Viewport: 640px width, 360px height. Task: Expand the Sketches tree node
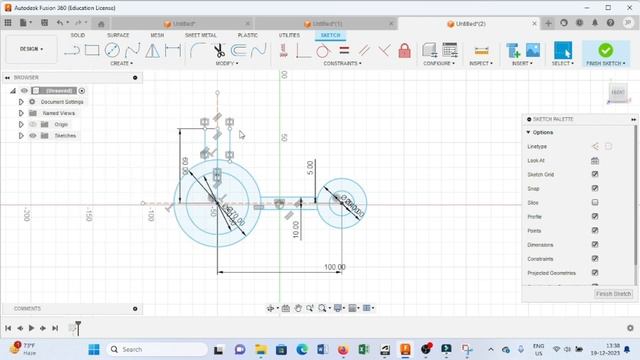coord(21,136)
